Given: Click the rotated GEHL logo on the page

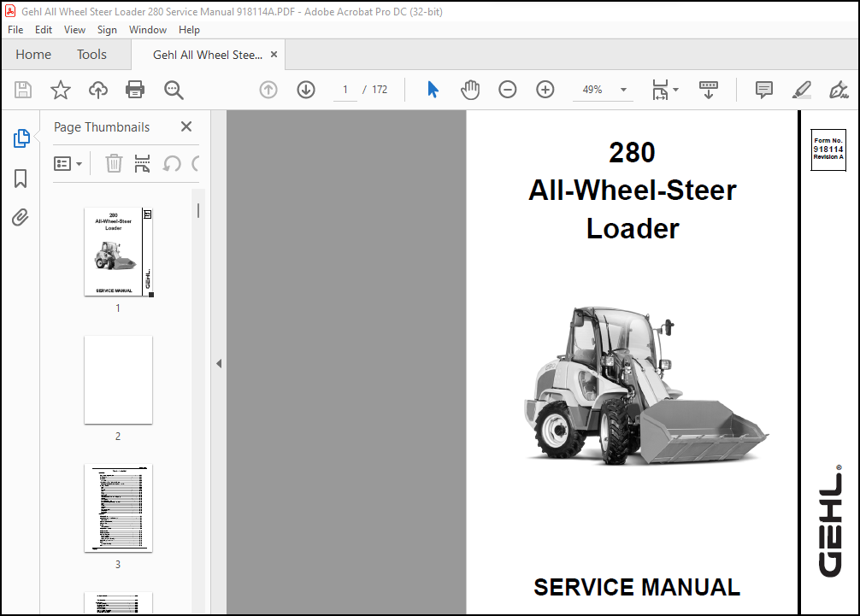Looking at the screenshot, I should coord(830,520).
